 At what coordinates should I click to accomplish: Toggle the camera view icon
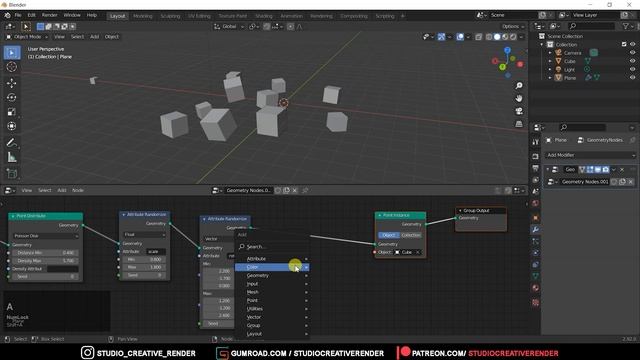pyautogui.click(x=519, y=111)
